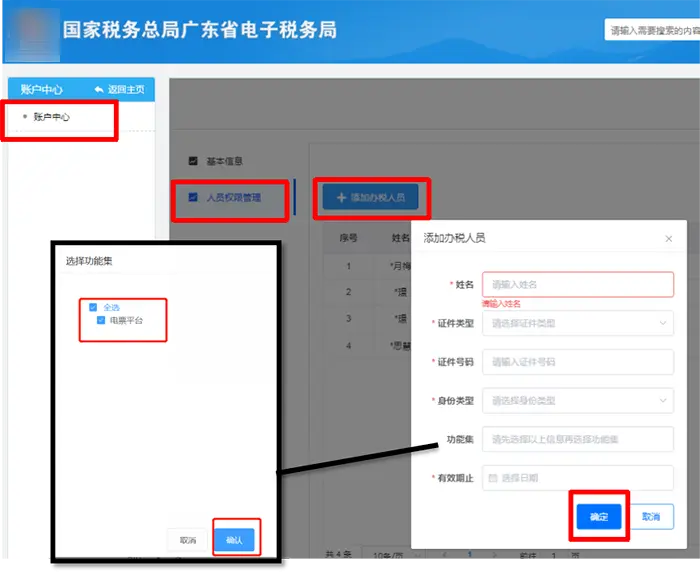Image resolution: width=700 pixels, height=573 pixels.
Task: Click the 返回主页 back arrow icon
Action: pos(99,89)
